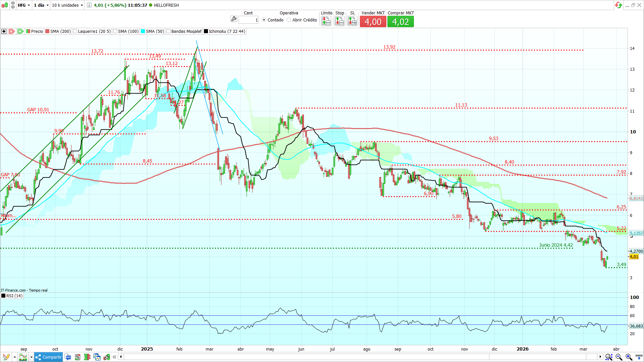Screen dimensions: 644x362
Task: Expand the HFG ticker dropdown
Action: [x=24, y=5]
